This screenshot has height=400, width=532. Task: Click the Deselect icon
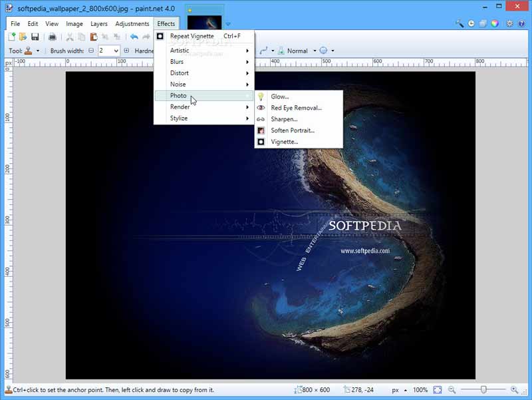tap(117, 37)
